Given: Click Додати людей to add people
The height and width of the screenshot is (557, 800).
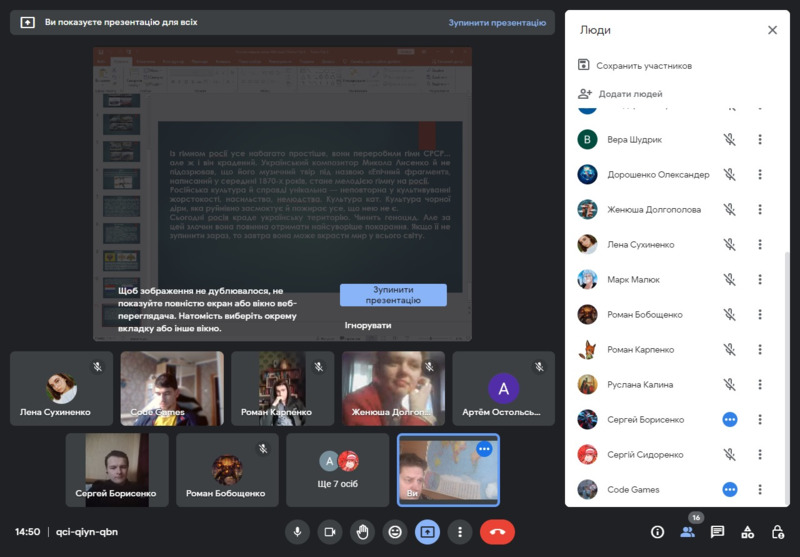Looking at the screenshot, I should coord(629,94).
